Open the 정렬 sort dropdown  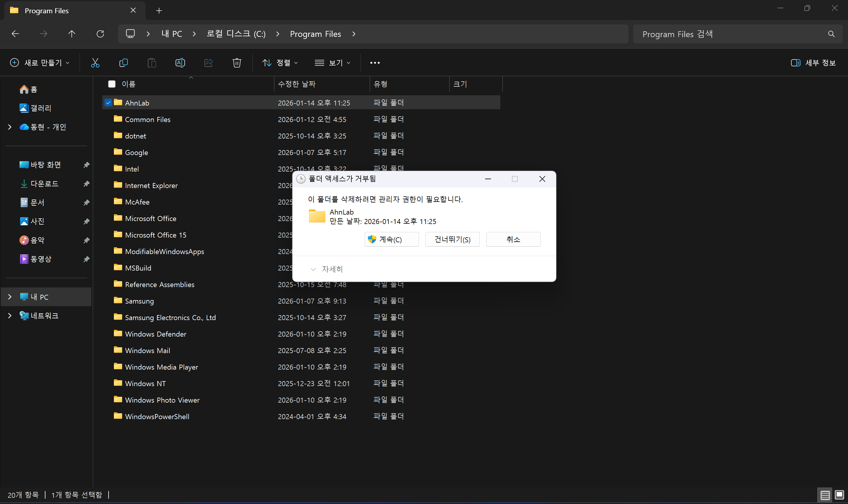[279, 62]
